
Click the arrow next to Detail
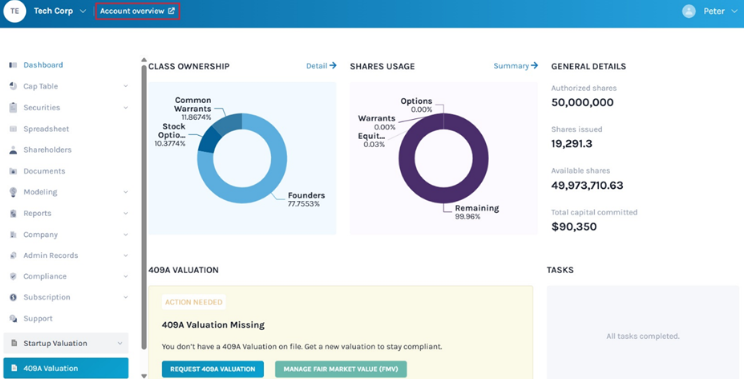point(333,65)
